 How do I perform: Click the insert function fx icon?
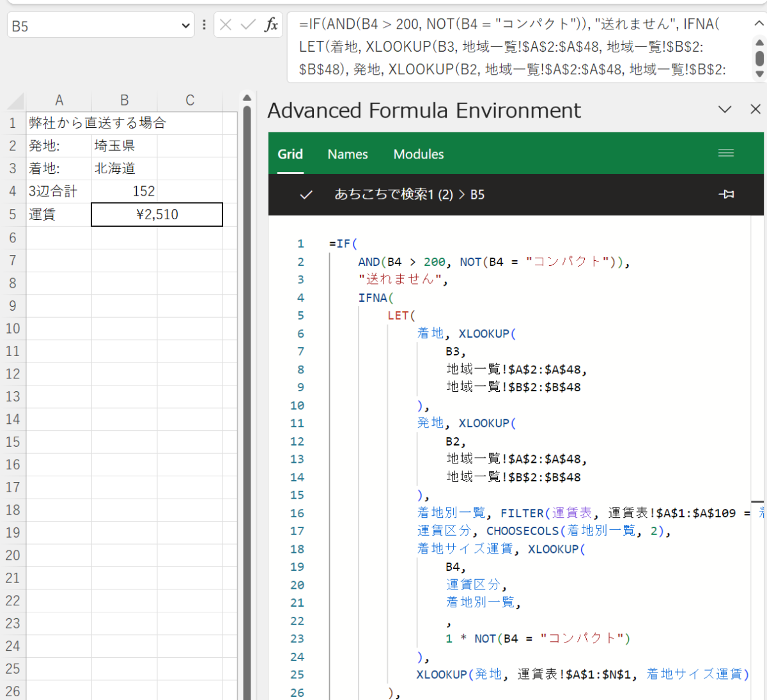tap(272, 25)
